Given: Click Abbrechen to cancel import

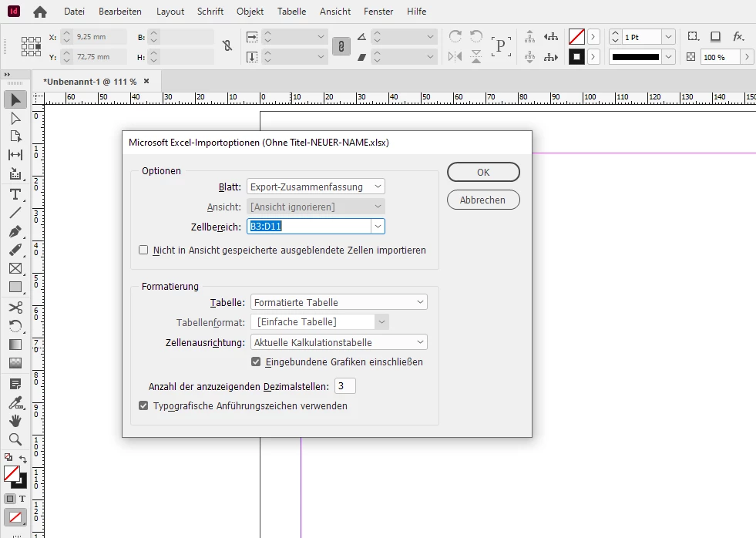Looking at the screenshot, I should (484, 200).
